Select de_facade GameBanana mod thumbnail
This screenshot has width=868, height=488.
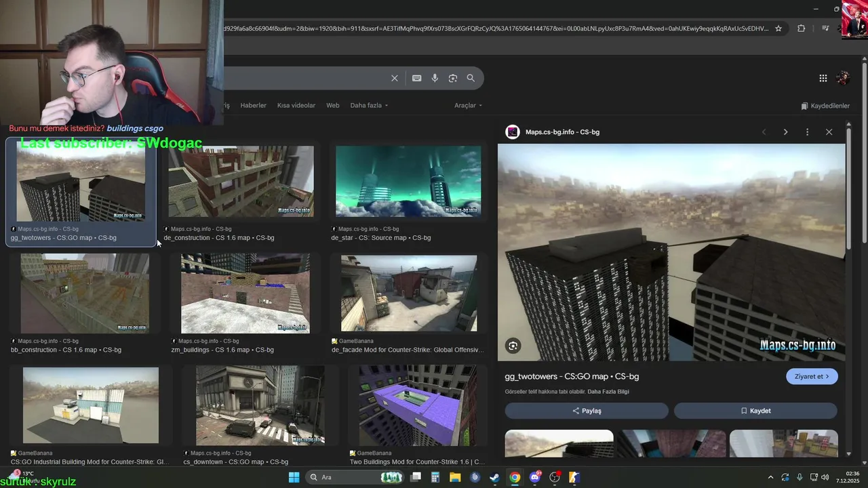409,293
